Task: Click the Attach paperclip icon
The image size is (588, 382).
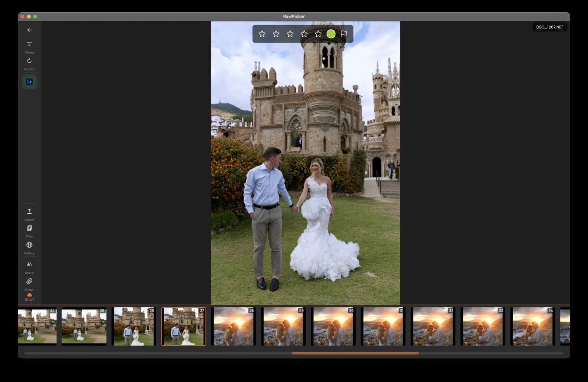Action: point(29,281)
